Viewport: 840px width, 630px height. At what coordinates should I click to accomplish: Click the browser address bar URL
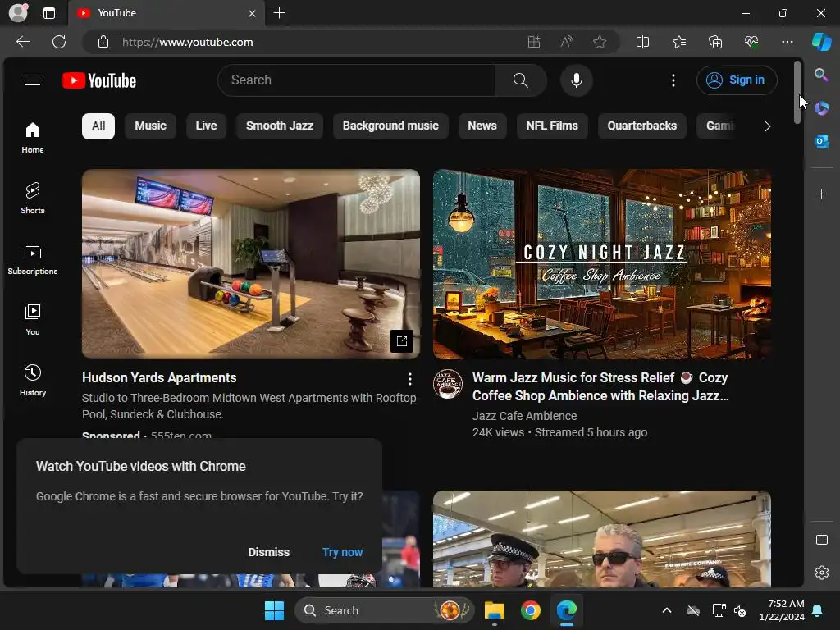(x=188, y=42)
